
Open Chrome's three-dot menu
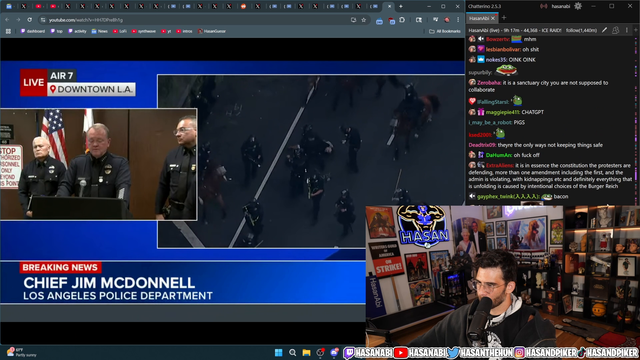(x=458, y=20)
